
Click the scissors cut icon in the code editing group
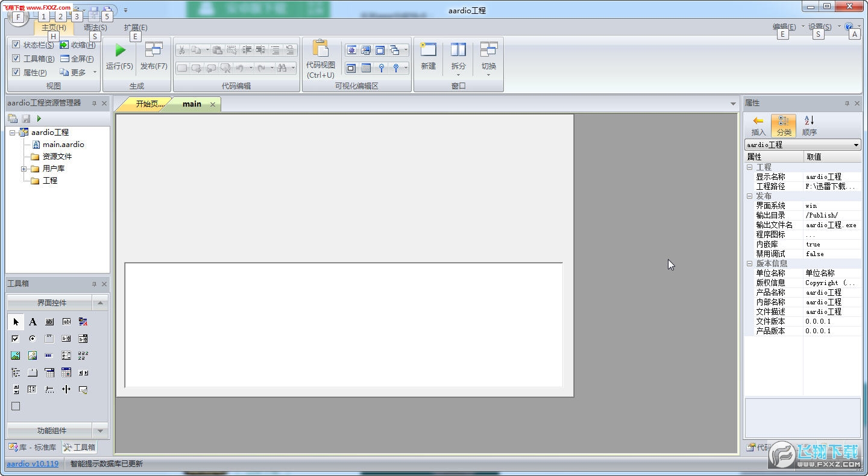pyautogui.click(x=181, y=50)
